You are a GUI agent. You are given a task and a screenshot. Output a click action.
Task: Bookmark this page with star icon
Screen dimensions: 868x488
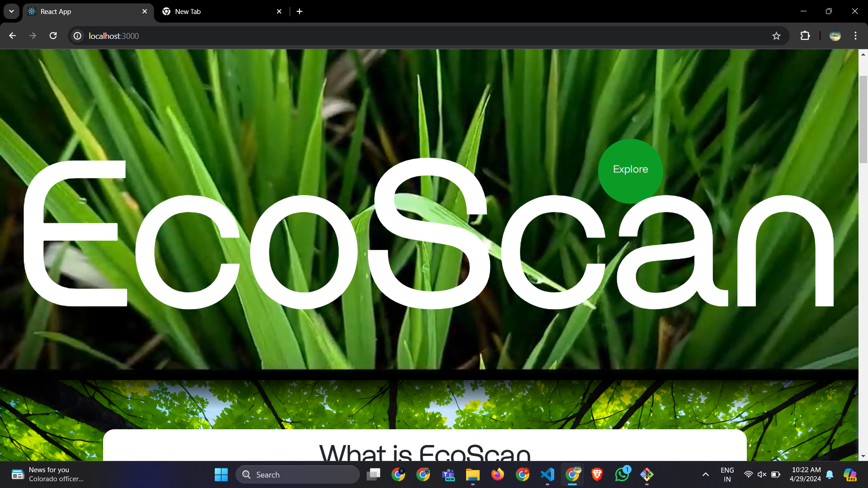776,36
